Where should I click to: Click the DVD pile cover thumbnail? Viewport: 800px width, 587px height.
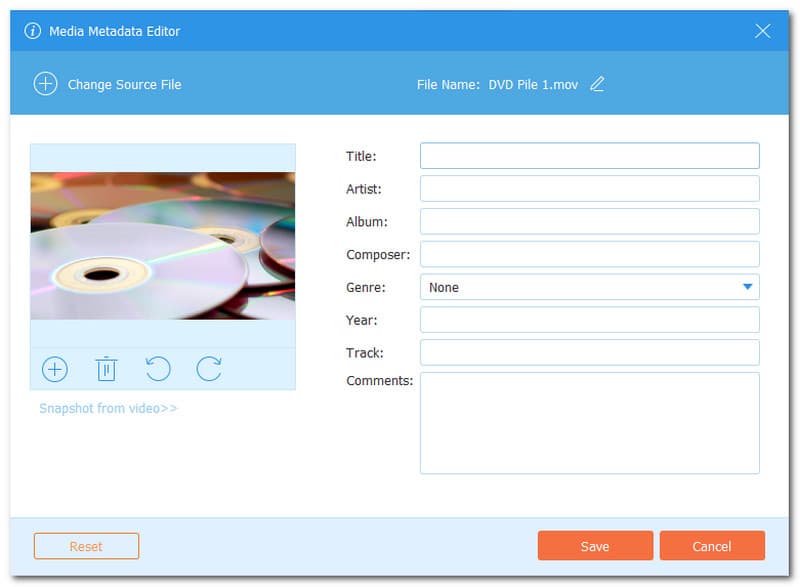click(163, 246)
